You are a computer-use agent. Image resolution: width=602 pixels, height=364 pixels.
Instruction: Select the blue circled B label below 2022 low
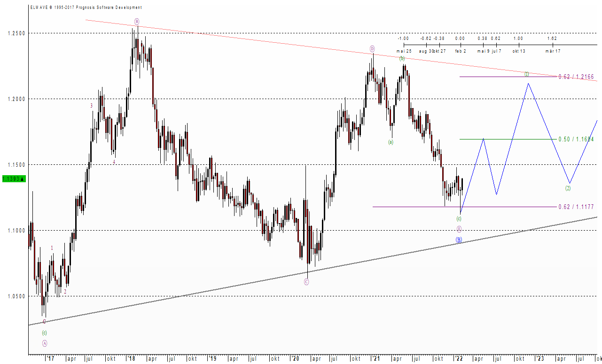459,240
